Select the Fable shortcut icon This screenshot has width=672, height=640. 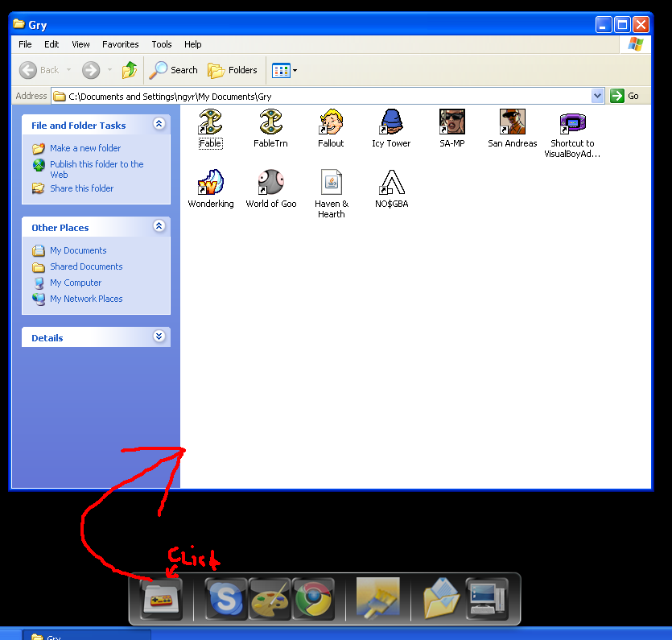(210, 122)
